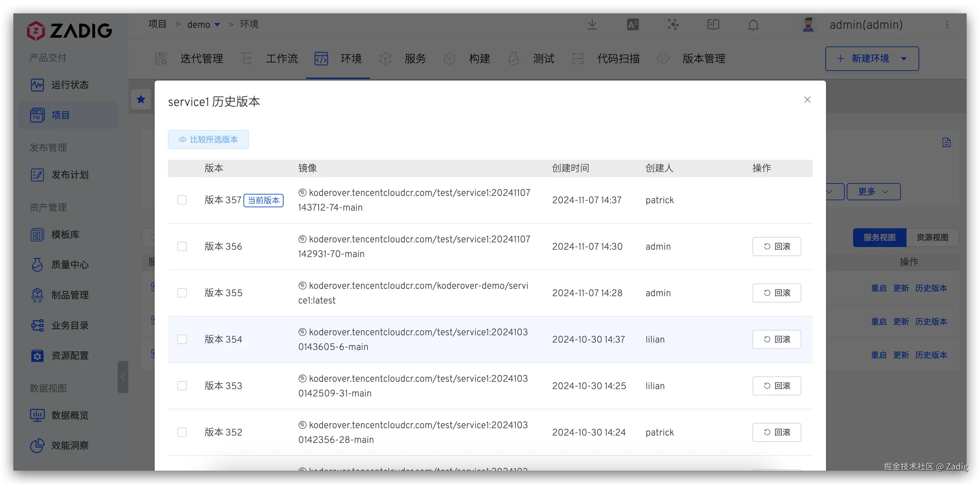Expand the demo project dropdown

pyautogui.click(x=217, y=25)
